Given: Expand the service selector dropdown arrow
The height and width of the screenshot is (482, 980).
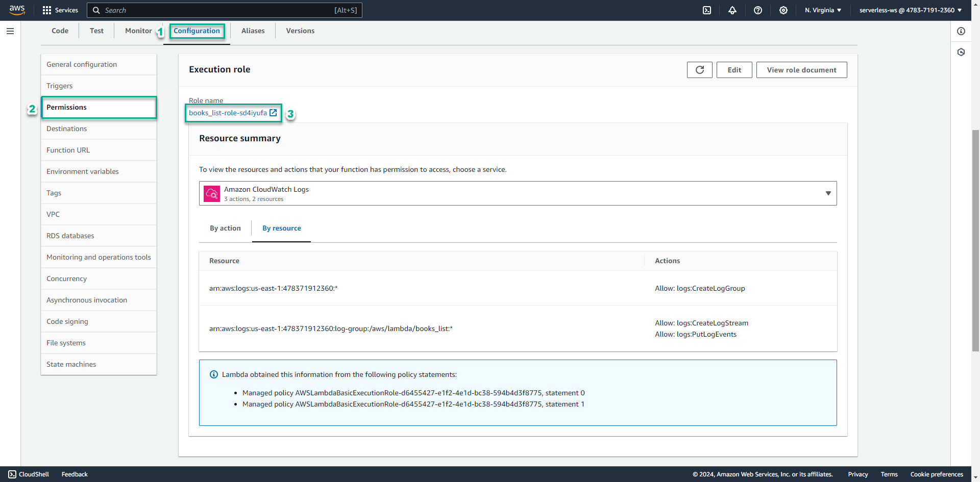Looking at the screenshot, I should 828,193.
